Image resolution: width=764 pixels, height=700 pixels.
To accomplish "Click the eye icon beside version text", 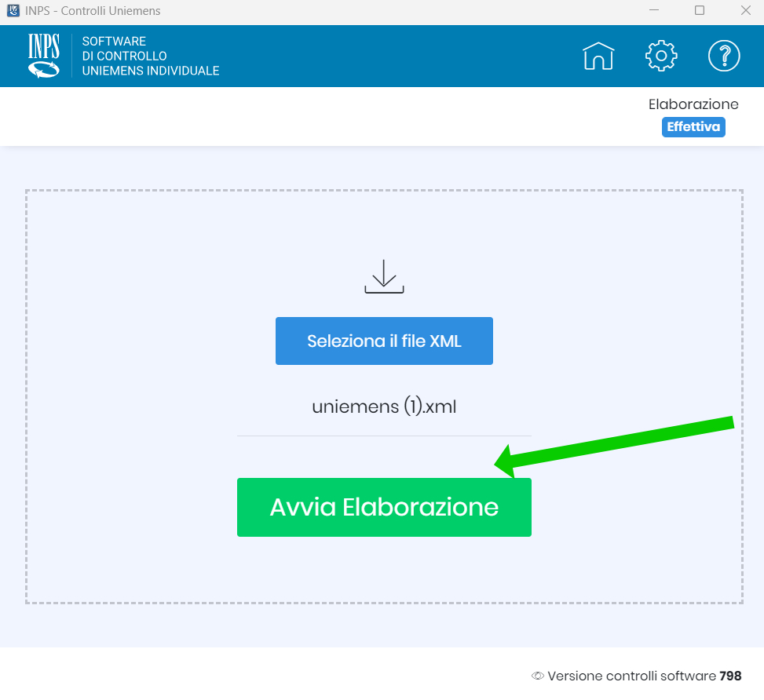I will click(x=538, y=676).
